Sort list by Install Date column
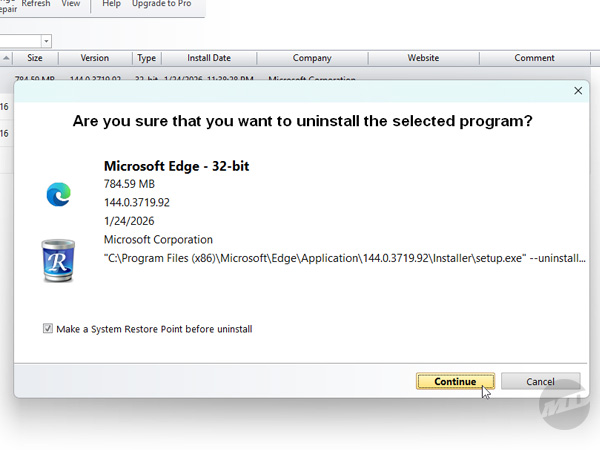The width and height of the screenshot is (600, 450). coord(208,58)
